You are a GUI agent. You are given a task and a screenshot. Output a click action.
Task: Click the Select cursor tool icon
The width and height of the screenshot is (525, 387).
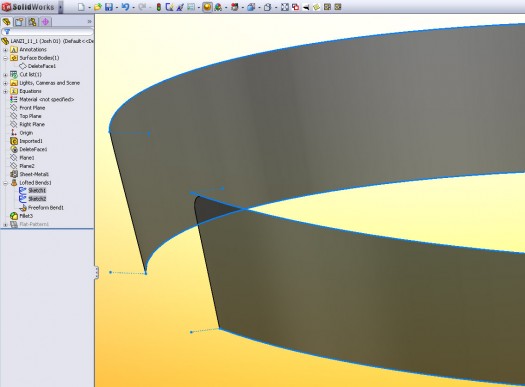coord(169,7)
